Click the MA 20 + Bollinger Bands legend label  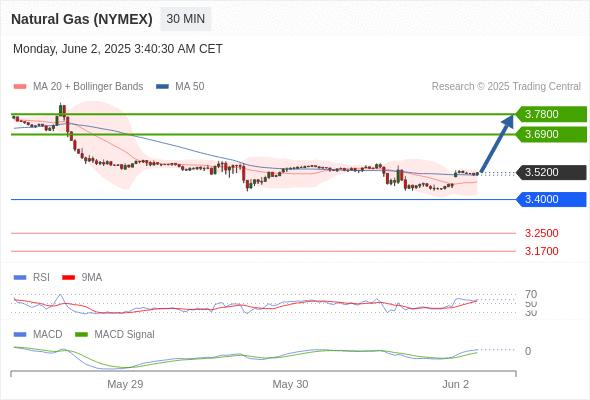click(x=88, y=87)
